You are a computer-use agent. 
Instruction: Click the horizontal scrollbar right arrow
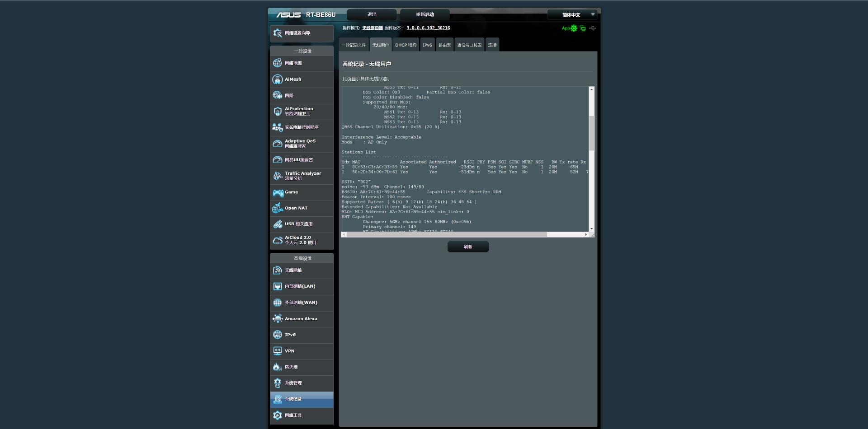pos(586,234)
